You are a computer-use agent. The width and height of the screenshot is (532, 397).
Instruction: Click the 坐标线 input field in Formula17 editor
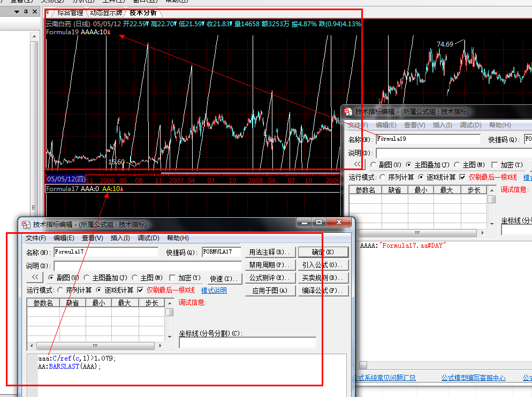tap(247, 342)
